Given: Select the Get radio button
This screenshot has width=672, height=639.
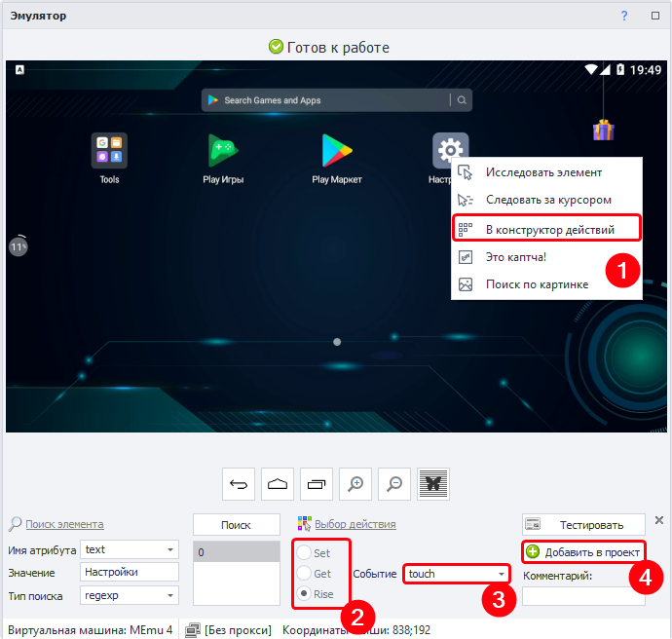Looking at the screenshot, I should click(x=306, y=574).
